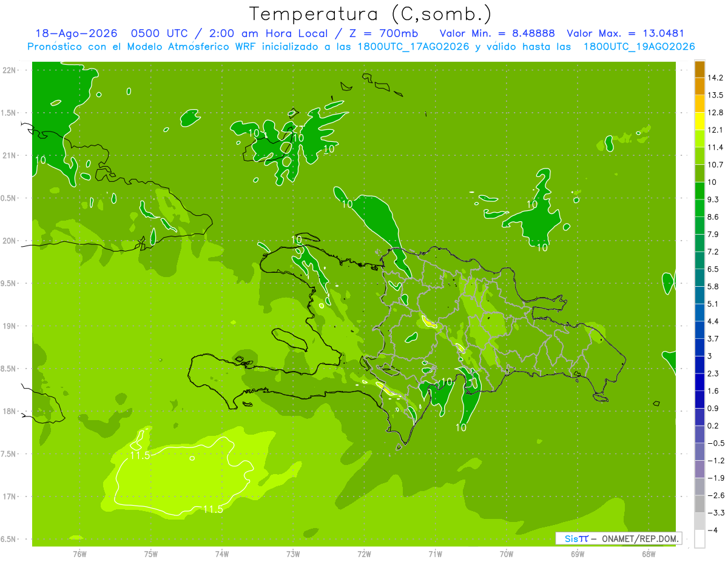Click legend swatch between 12.1 and 11.4
The height and width of the screenshot is (562, 728).
699,139
